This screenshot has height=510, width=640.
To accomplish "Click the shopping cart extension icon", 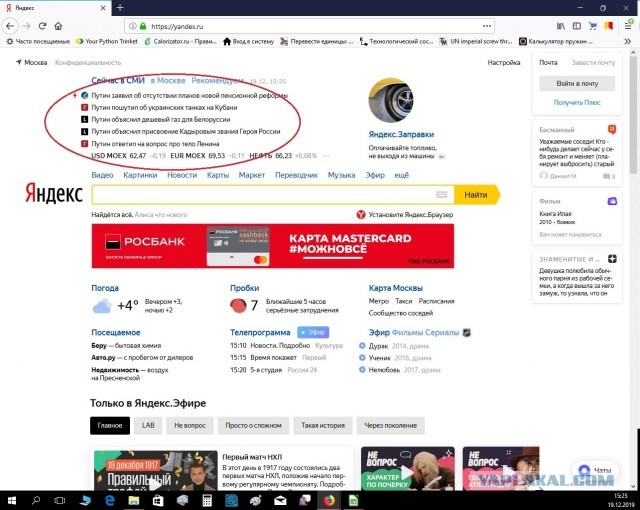I will point(593,26).
